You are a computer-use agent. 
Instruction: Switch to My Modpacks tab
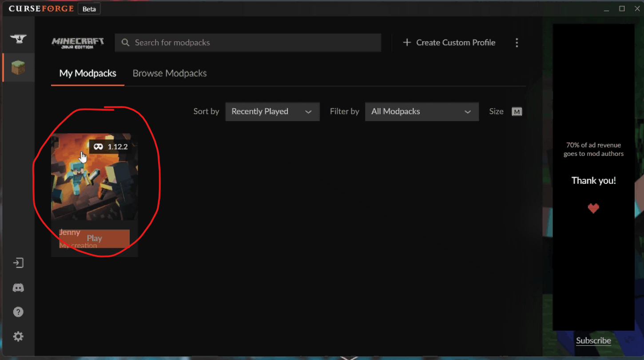click(88, 73)
